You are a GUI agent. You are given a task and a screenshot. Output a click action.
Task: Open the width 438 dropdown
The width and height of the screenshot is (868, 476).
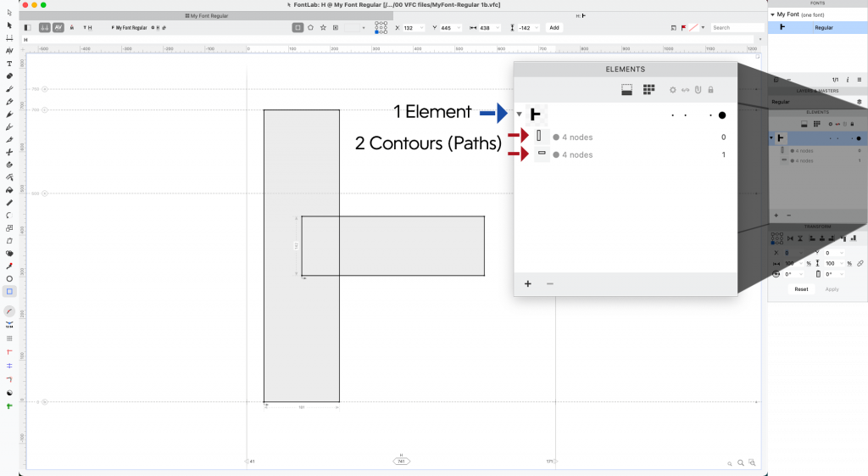click(x=498, y=28)
